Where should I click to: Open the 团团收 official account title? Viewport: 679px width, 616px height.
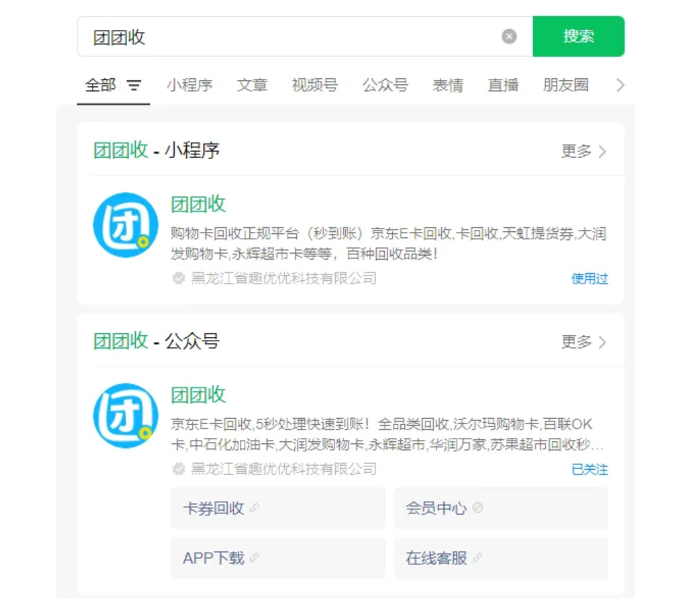tap(198, 394)
